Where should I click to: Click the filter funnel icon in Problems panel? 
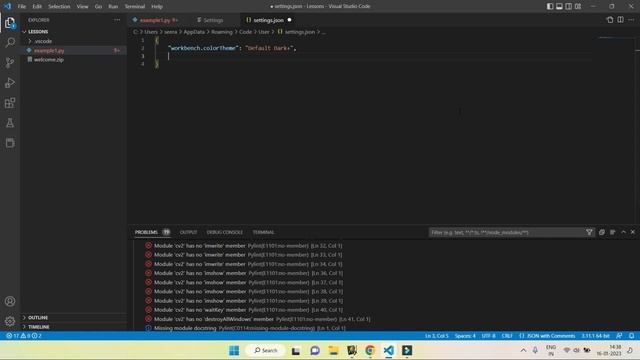pos(589,232)
